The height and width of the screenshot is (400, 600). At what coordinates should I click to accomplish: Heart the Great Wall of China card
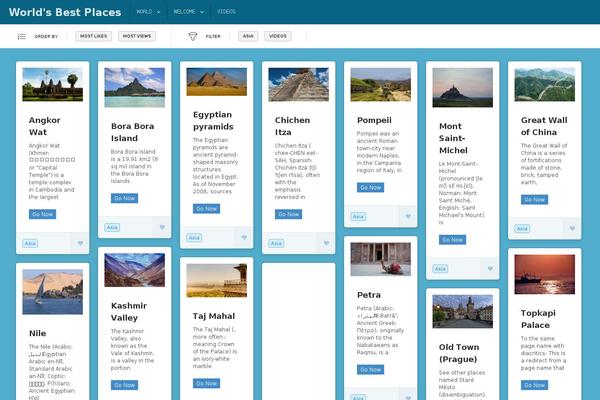point(570,228)
